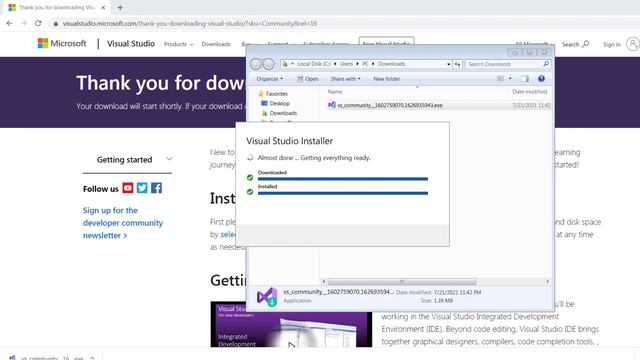The width and height of the screenshot is (640, 360).
Task: Reload the browser page
Action: (38, 23)
